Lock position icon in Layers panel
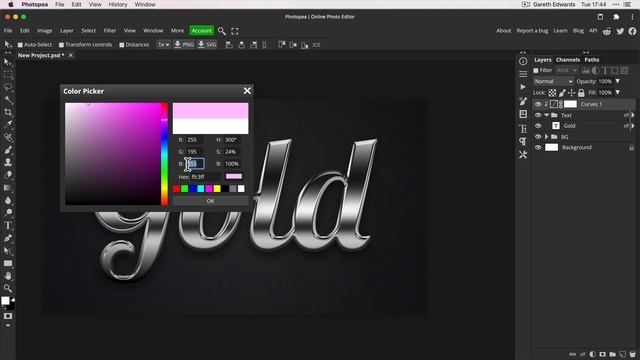640x360 pixels. (571, 93)
